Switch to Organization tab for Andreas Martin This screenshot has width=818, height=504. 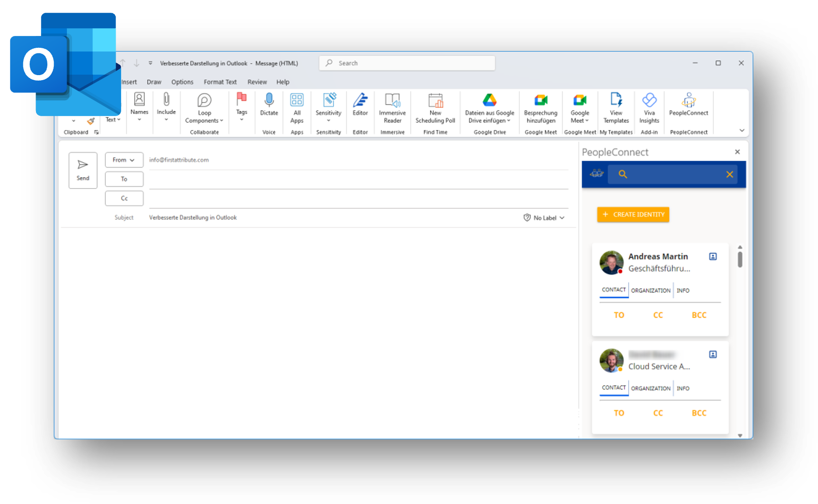[x=650, y=290]
